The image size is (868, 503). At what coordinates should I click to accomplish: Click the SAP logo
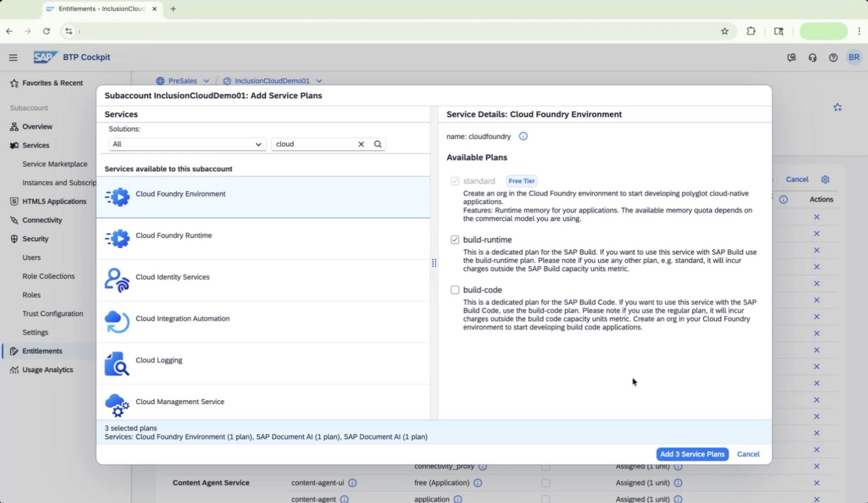(x=45, y=57)
